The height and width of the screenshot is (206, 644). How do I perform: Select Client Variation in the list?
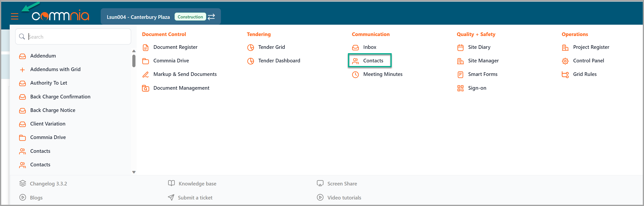[x=48, y=124]
